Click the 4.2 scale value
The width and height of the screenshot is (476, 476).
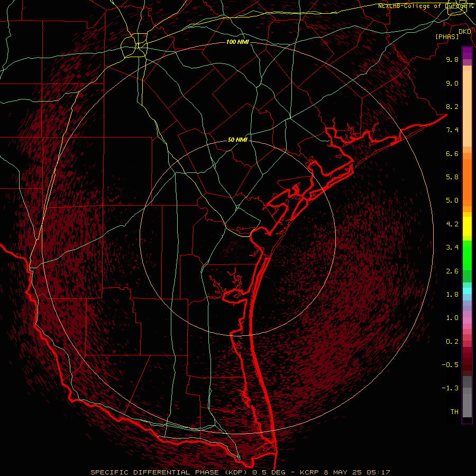tap(452, 224)
